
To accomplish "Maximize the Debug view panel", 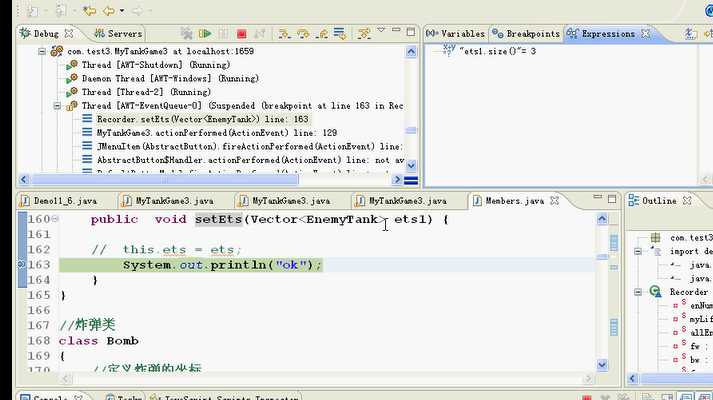I will [411, 31].
